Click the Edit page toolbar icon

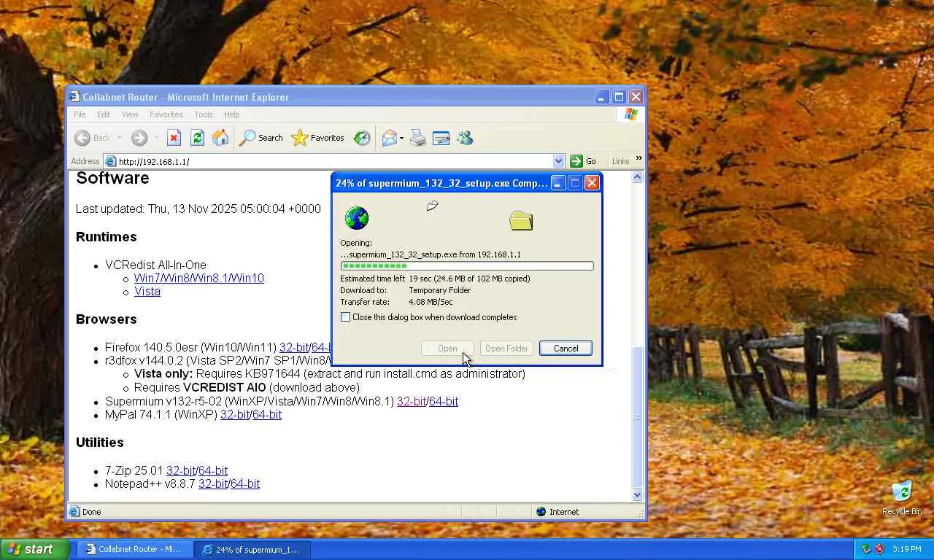(441, 138)
